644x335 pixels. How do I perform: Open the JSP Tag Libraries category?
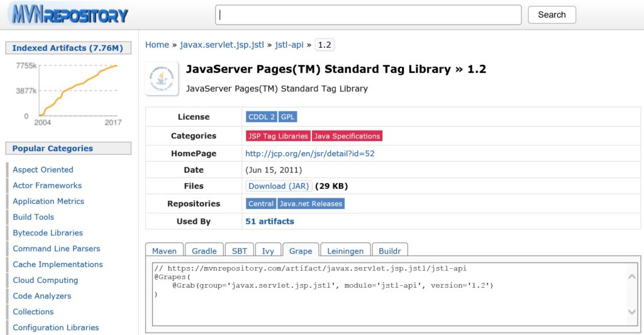pyautogui.click(x=278, y=136)
